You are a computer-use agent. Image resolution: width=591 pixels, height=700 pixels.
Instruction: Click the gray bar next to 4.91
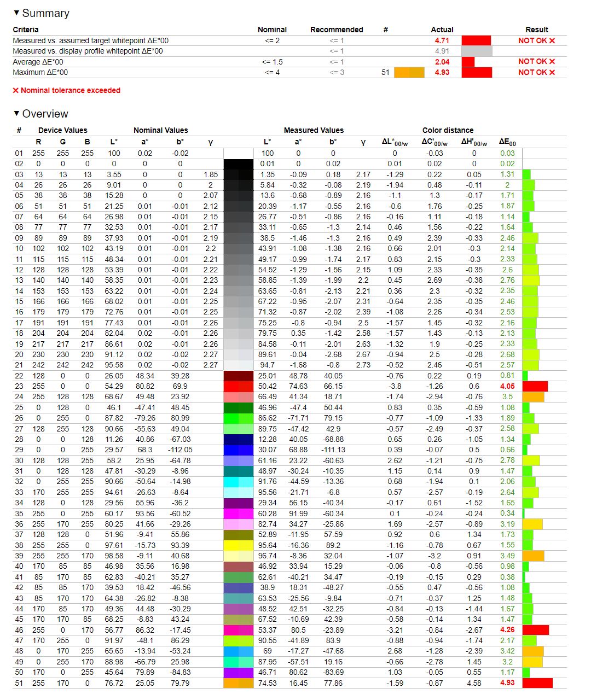[477, 51]
